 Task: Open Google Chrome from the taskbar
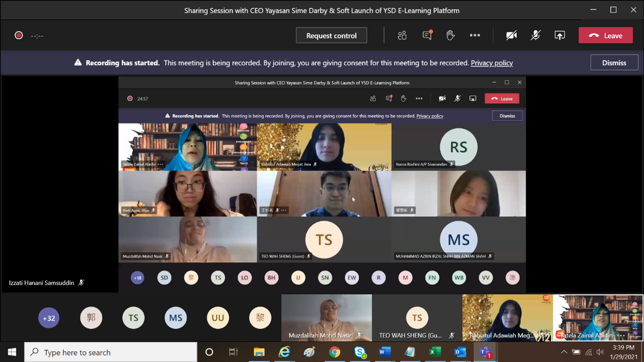coord(334,352)
